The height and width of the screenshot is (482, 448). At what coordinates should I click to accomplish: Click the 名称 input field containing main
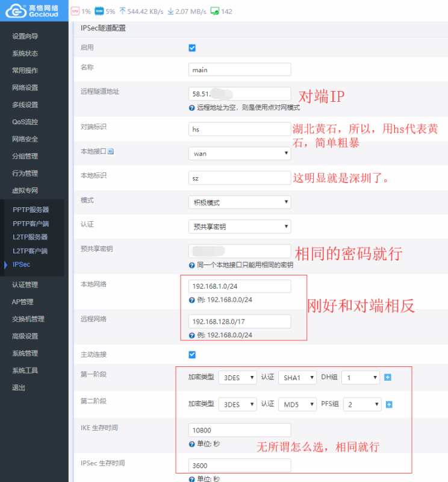(x=240, y=70)
